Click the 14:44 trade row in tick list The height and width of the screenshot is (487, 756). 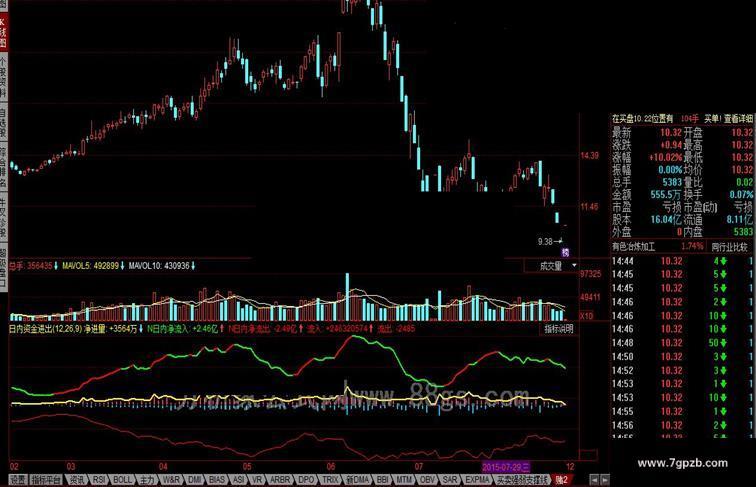click(681, 261)
